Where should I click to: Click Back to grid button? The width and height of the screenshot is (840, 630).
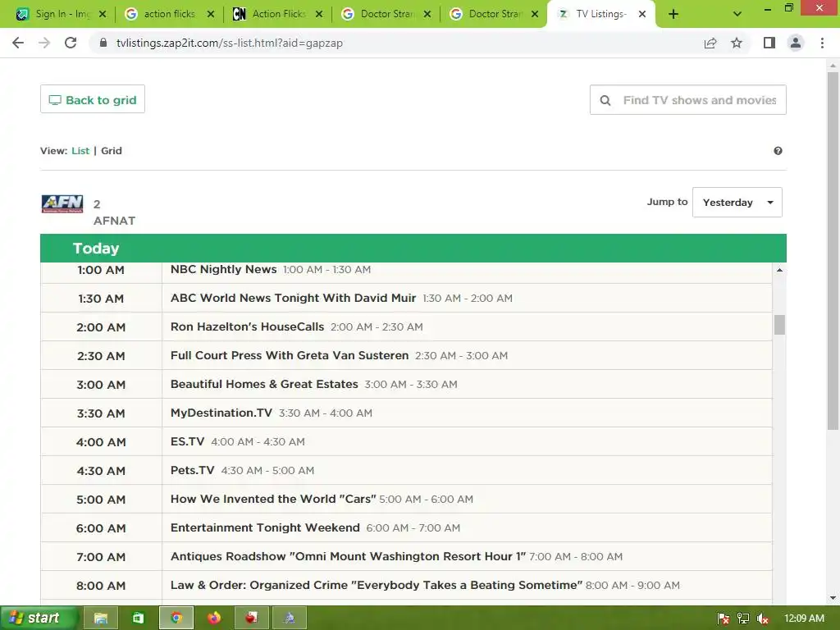pos(93,99)
